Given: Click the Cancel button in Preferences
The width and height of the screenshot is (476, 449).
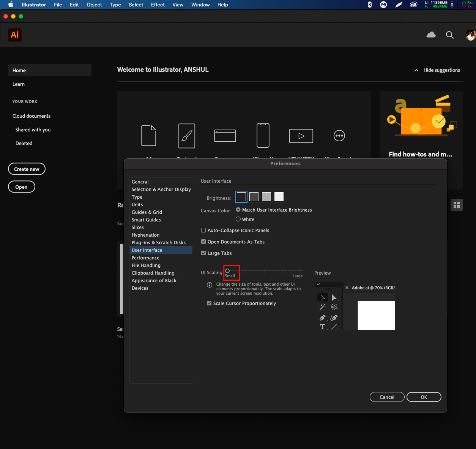Looking at the screenshot, I should click(x=387, y=397).
